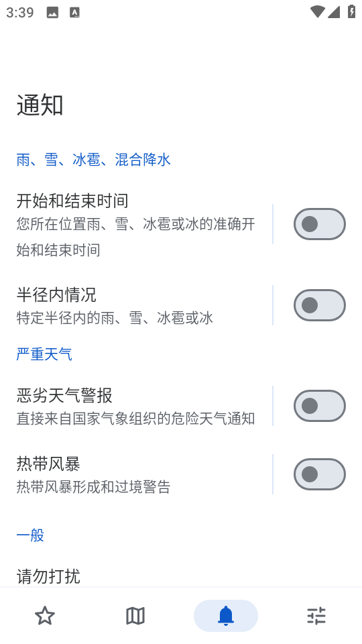Image resolution: width=362 pixels, height=644 pixels.
Task: Tap the image notification icon in status bar
Action: click(x=52, y=13)
